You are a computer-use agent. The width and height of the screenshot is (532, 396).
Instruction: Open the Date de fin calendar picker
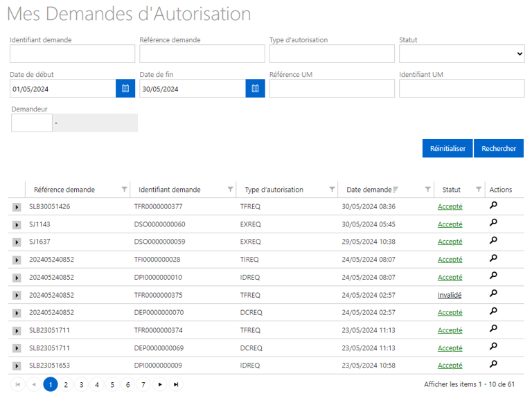pos(255,89)
